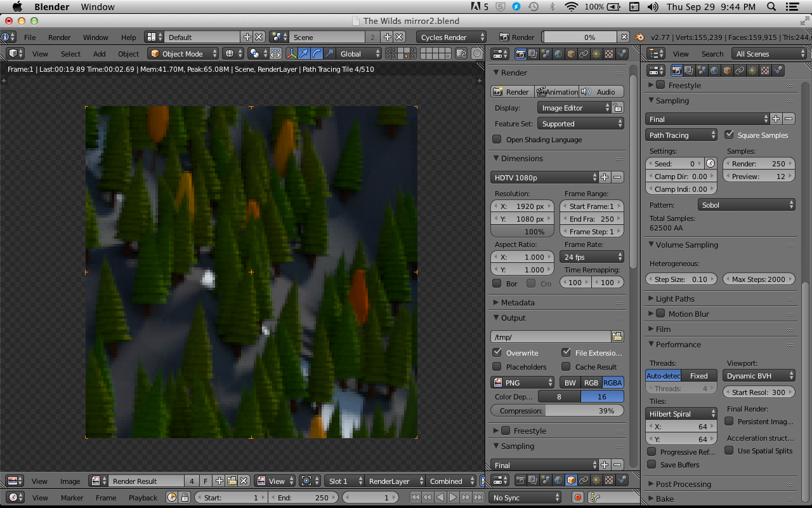Open the Help menu

pyautogui.click(x=129, y=37)
